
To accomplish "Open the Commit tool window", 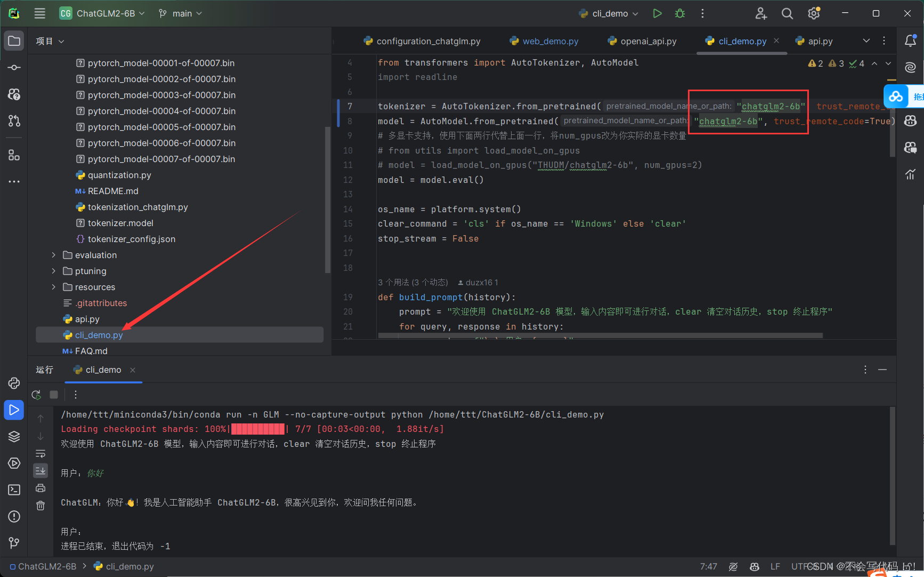I will click(x=14, y=68).
